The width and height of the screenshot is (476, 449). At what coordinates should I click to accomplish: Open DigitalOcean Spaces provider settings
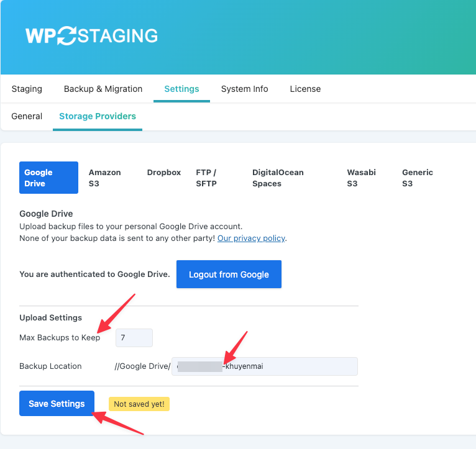point(278,178)
